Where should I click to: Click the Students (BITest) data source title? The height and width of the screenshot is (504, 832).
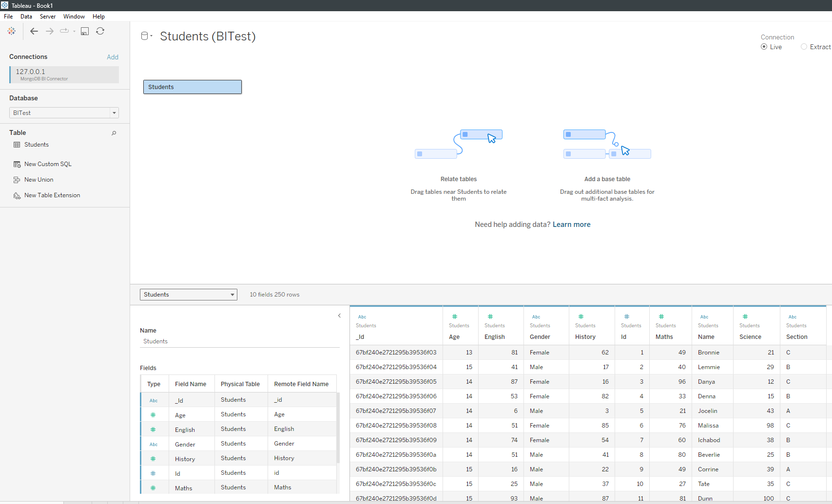pyautogui.click(x=208, y=37)
